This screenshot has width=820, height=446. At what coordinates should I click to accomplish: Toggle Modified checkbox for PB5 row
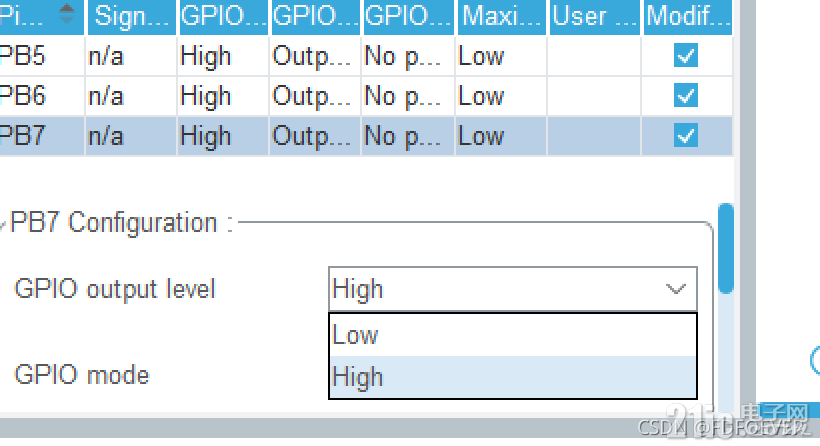click(x=686, y=56)
